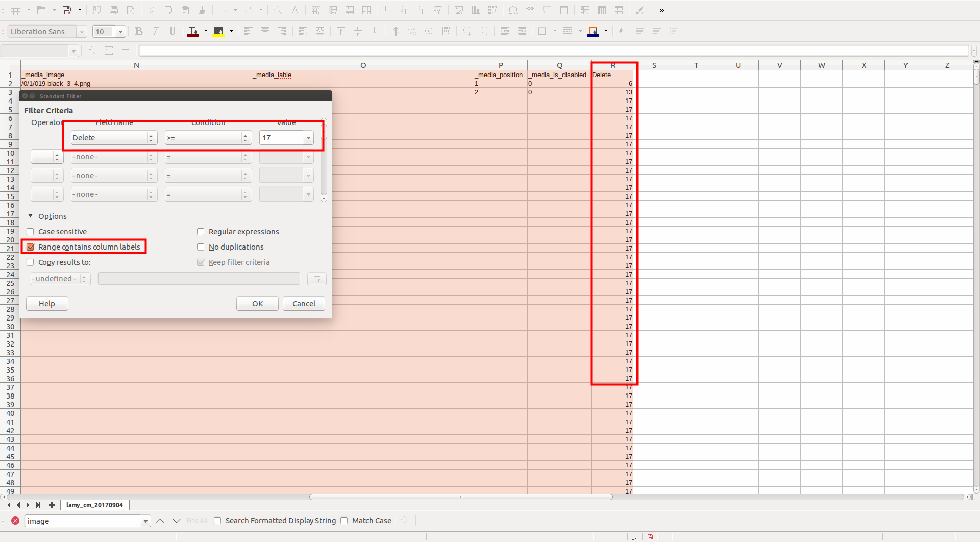
Task: Enable the Regular expressions checkbox
Action: click(201, 232)
